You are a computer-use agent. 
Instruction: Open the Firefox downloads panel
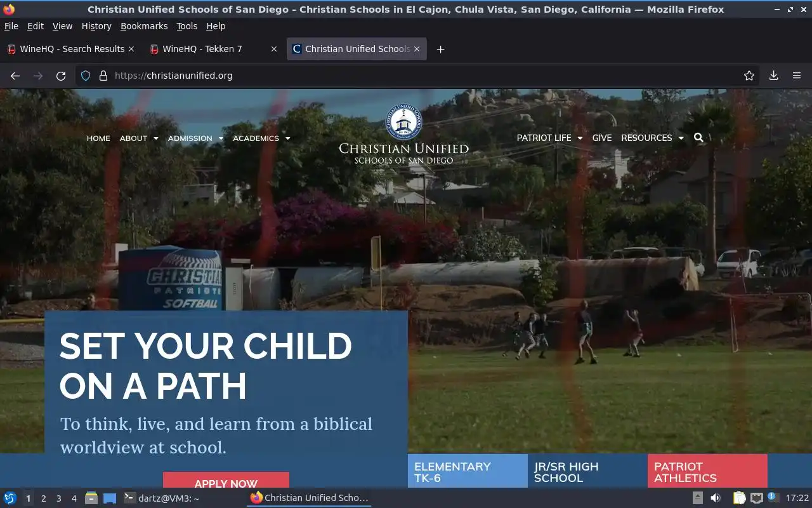[x=774, y=76]
